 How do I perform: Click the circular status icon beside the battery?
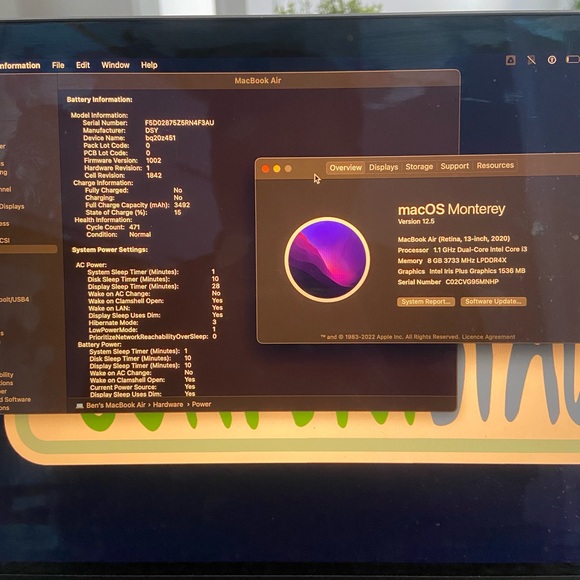tap(552, 60)
